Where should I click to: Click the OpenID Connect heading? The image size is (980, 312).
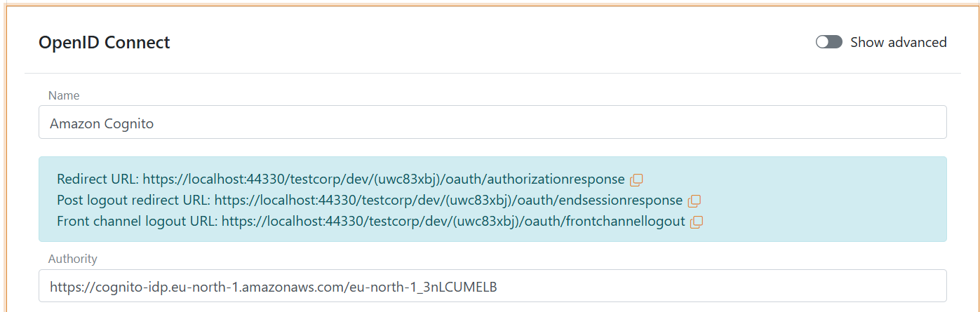pyautogui.click(x=104, y=43)
